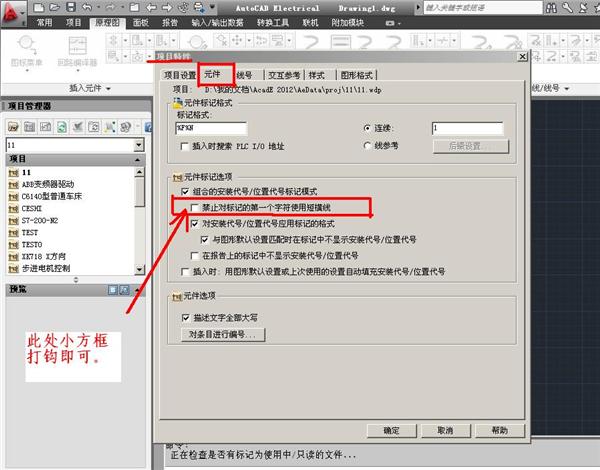Expand the wire/wire number ribbon panel dropdown
600x470 pixels.
click(x=567, y=88)
